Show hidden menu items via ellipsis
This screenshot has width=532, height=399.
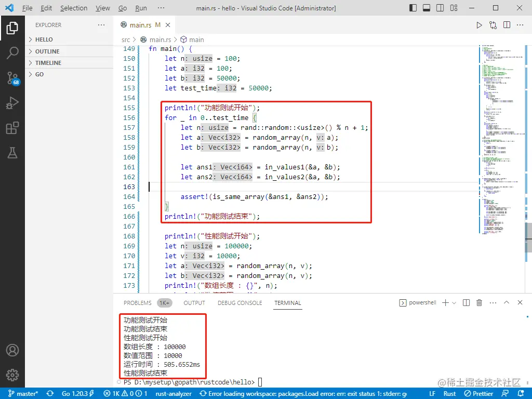161,8
